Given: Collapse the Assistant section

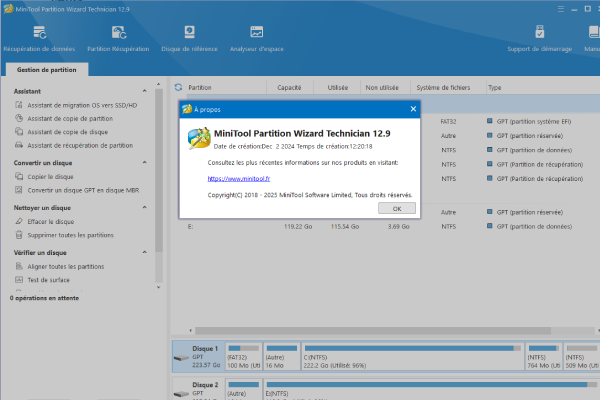Looking at the screenshot, I should pos(145,91).
